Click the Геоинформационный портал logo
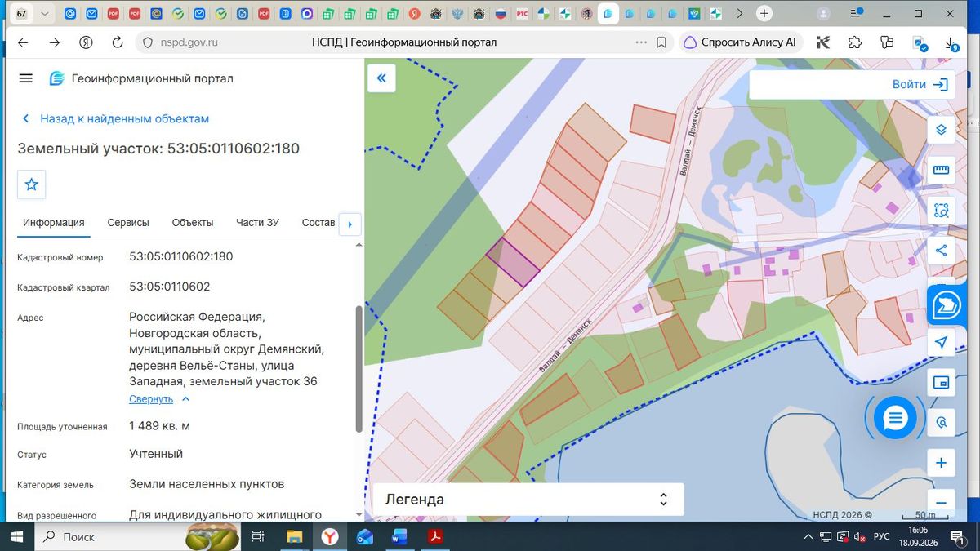This screenshot has height=551, width=980. click(x=141, y=78)
